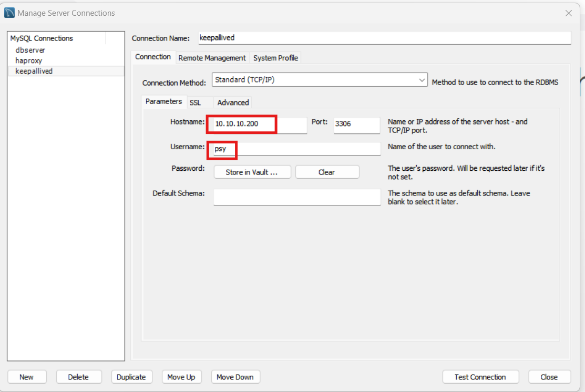Click the 'Name of the user to connect with.' text
The image size is (585, 392).
442,147
